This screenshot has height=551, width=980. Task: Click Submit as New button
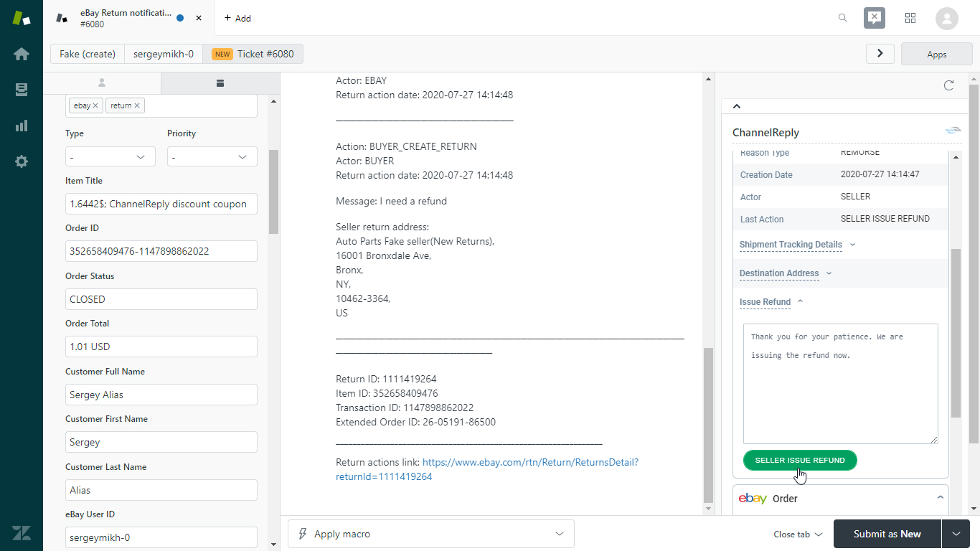tap(887, 534)
